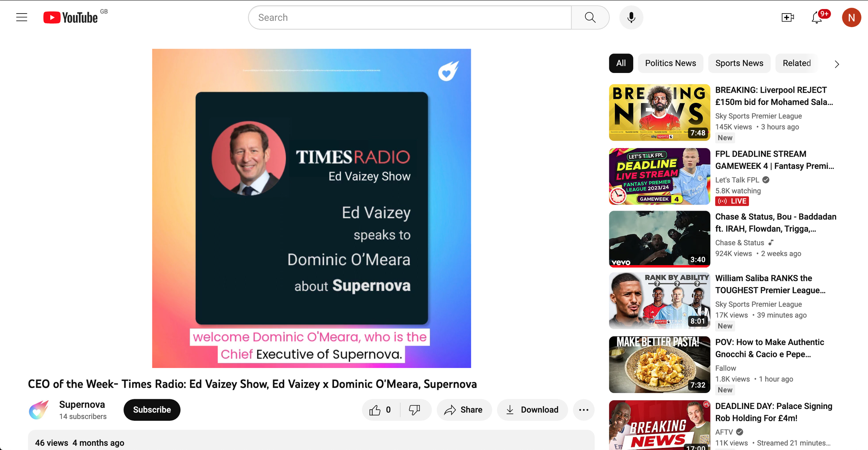
Task: Click Sky Sports Premier League under Saliba video
Action: point(758,304)
